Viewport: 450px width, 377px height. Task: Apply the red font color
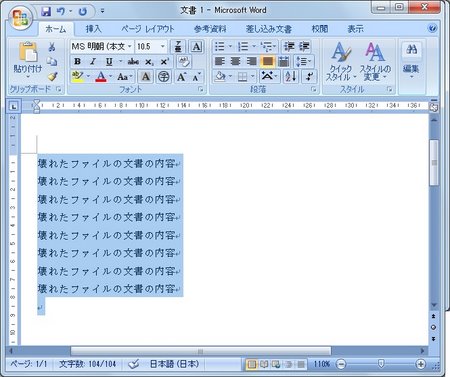[x=101, y=77]
